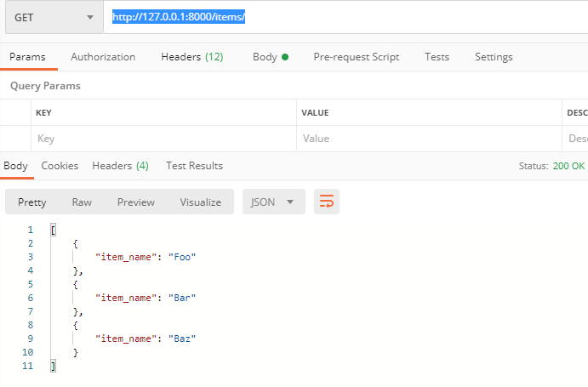Open the Settings tab

point(494,57)
